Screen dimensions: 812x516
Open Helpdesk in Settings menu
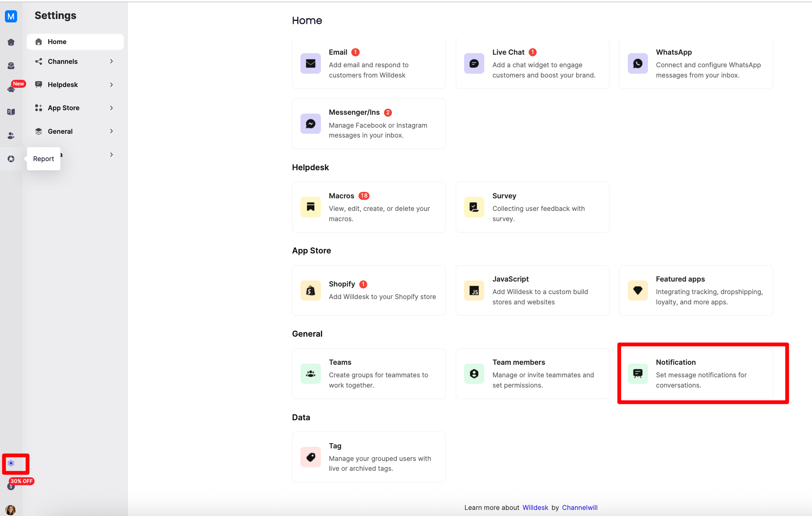75,85
